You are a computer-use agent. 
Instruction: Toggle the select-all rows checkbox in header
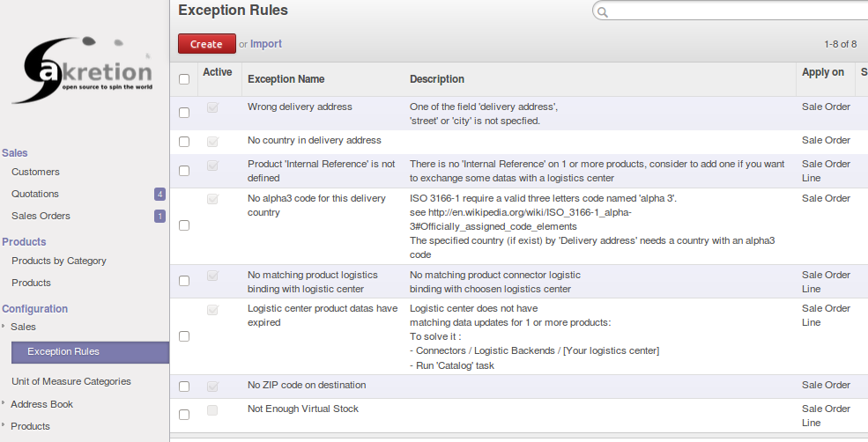[184, 79]
